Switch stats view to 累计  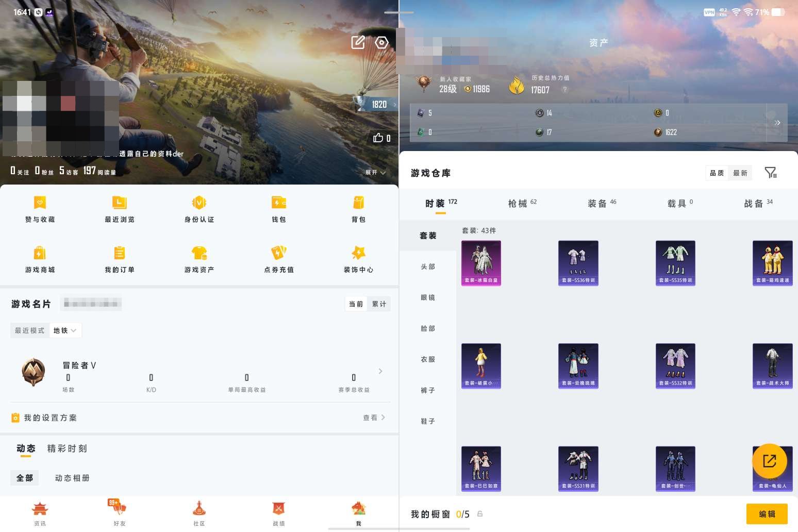pos(379,304)
